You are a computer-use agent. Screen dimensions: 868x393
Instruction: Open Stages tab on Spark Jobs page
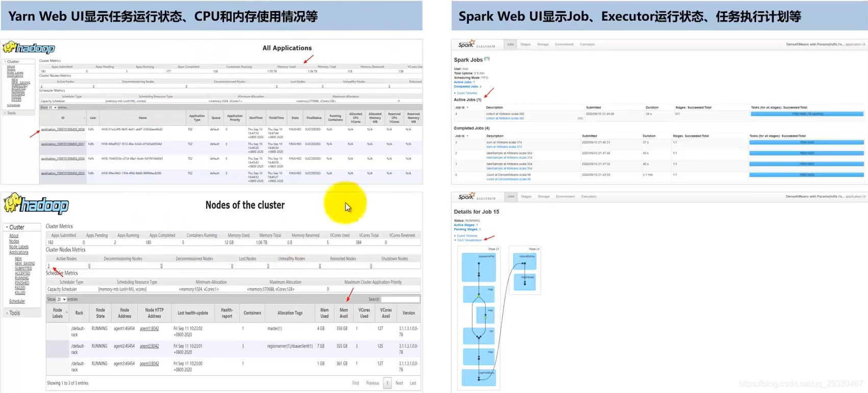525,44
